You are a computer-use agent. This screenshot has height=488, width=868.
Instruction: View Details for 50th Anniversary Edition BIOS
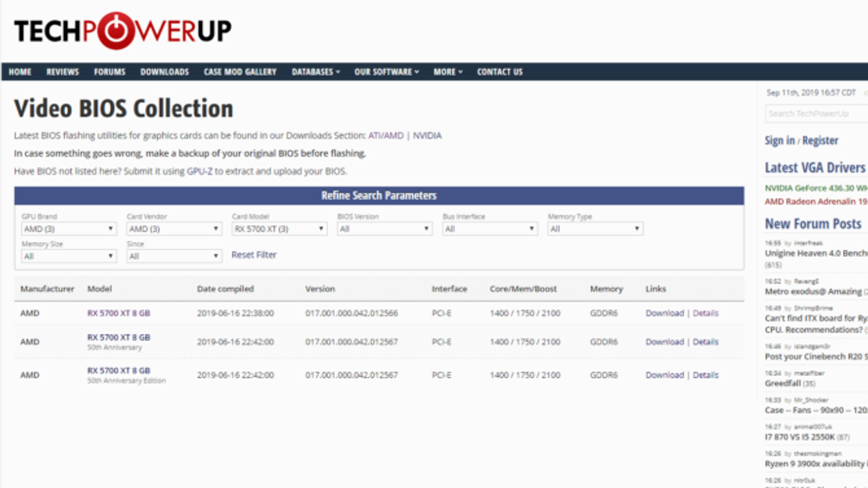[705, 375]
